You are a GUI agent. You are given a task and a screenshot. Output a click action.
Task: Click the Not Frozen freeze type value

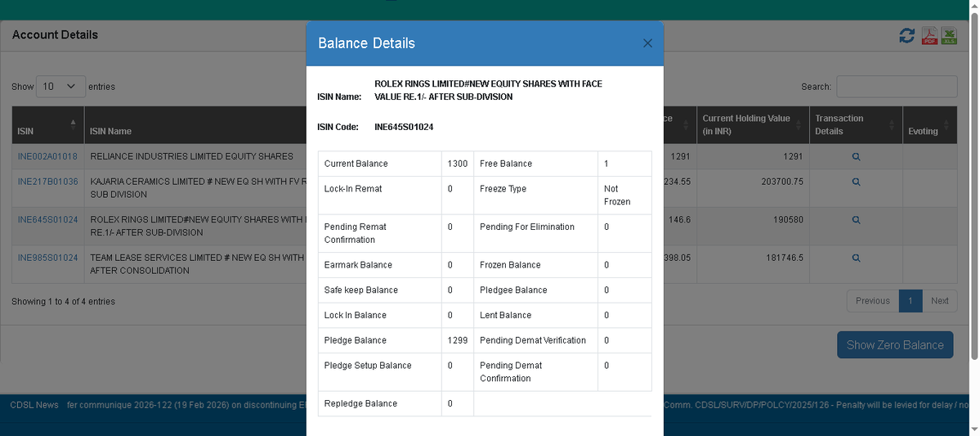(617, 196)
